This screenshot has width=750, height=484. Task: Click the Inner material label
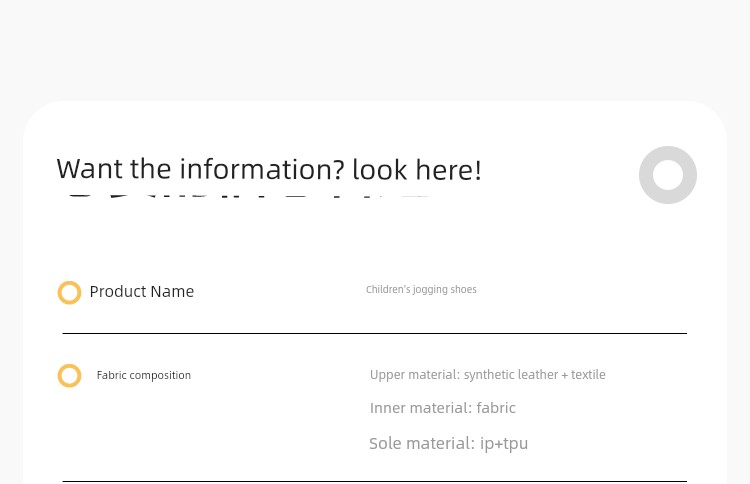pos(421,408)
